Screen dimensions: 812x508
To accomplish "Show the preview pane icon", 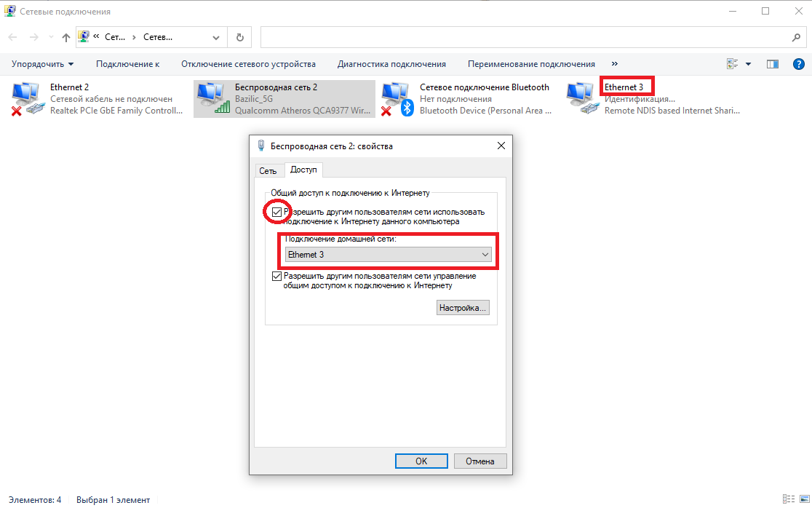I will [773, 64].
